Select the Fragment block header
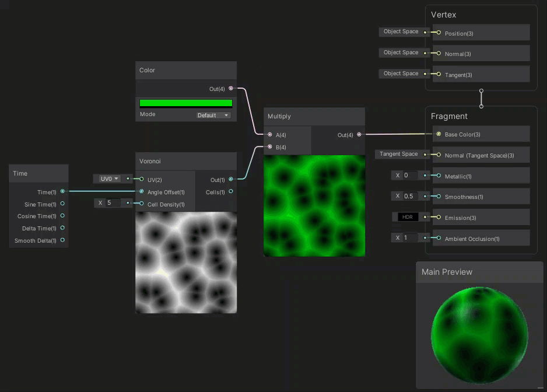 pyautogui.click(x=449, y=116)
